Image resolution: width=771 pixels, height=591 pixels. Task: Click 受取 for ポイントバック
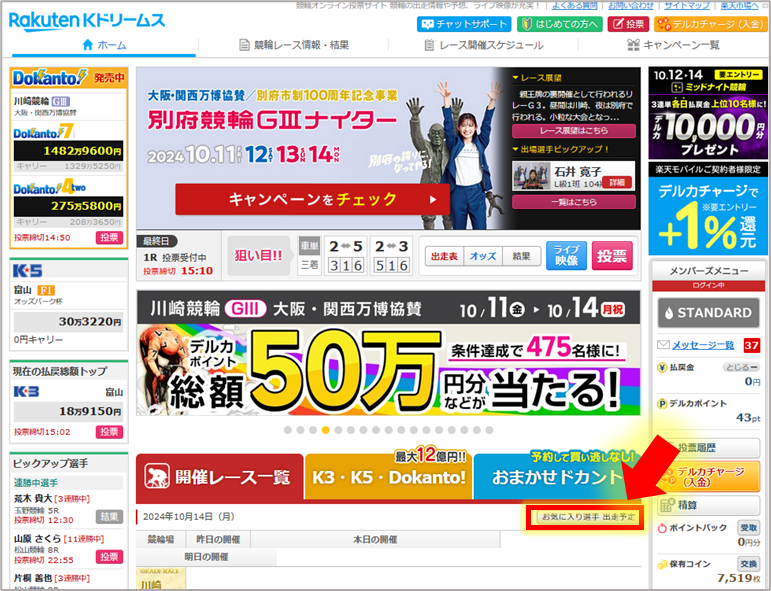click(748, 527)
